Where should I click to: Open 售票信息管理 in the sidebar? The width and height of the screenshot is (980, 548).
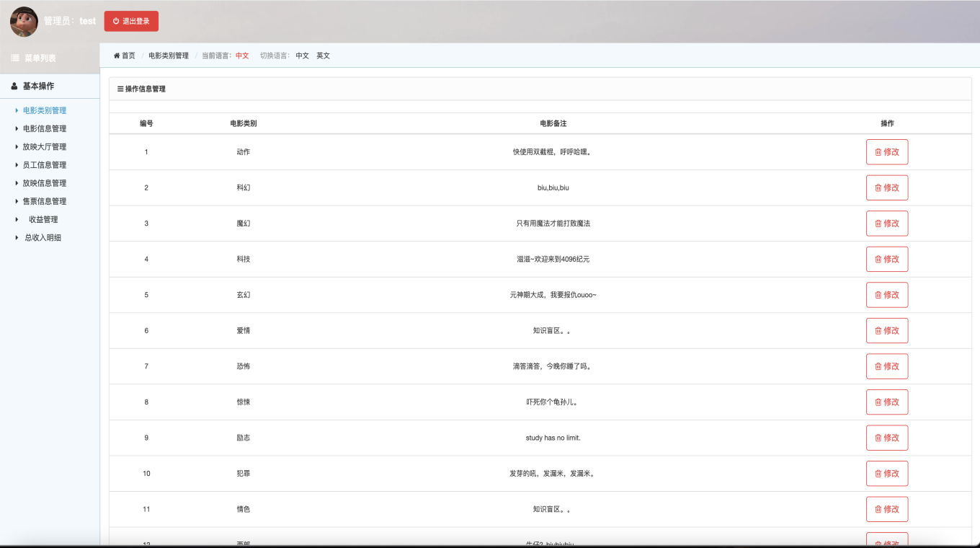[45, 201]
